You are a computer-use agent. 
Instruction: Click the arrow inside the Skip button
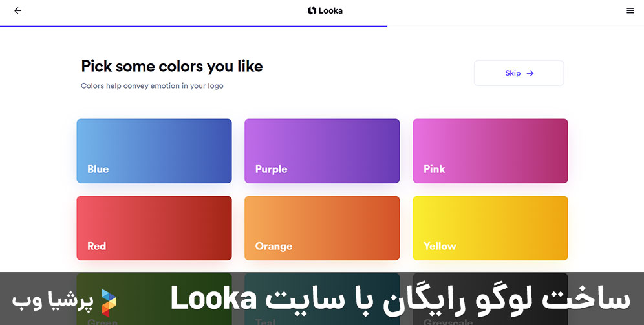tap(530, 74)
